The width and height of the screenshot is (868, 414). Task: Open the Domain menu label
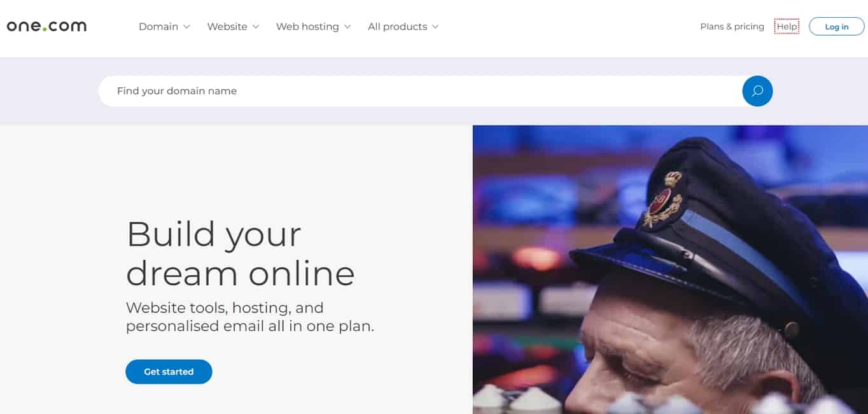point(158,27)
